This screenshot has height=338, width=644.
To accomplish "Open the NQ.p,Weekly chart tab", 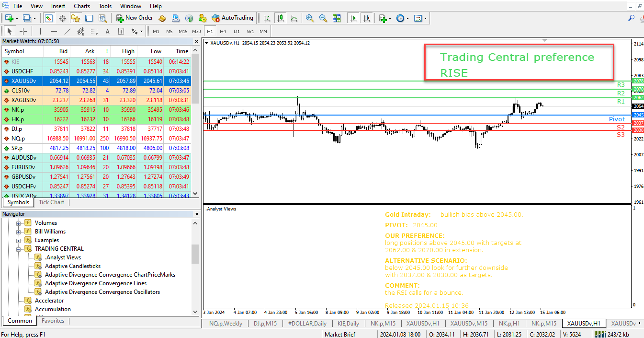I will point(226,324).
